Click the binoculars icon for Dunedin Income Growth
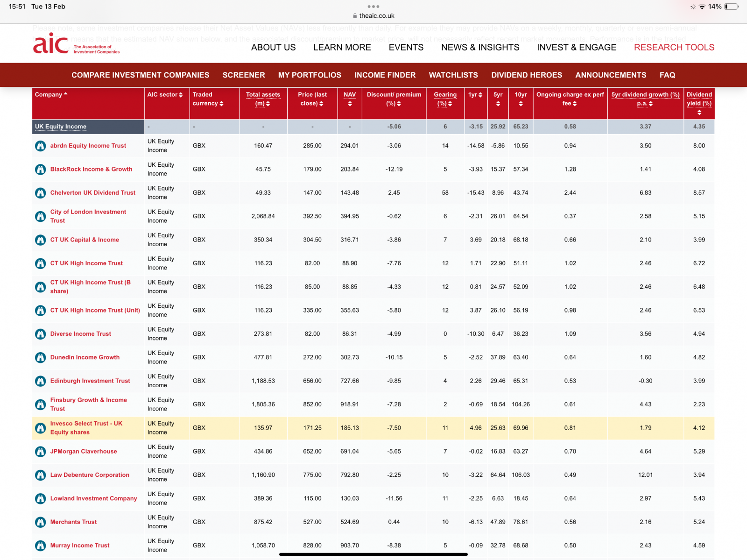747x560 pixels. 41,357
